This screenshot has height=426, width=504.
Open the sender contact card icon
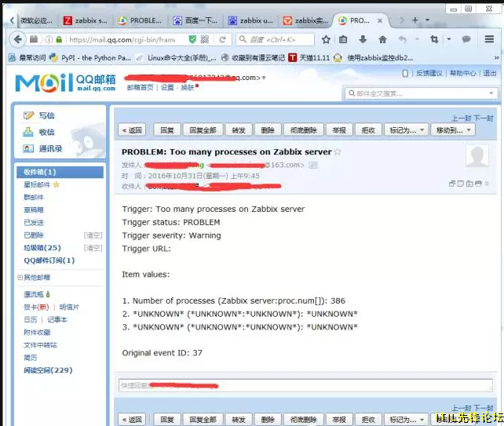click(313, 165)
